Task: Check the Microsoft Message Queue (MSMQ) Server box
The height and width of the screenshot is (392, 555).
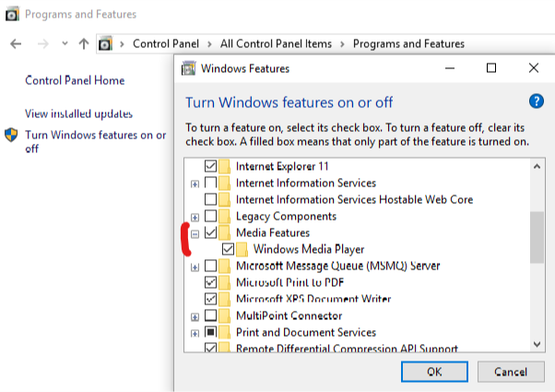Action: [x=210, y=266]
